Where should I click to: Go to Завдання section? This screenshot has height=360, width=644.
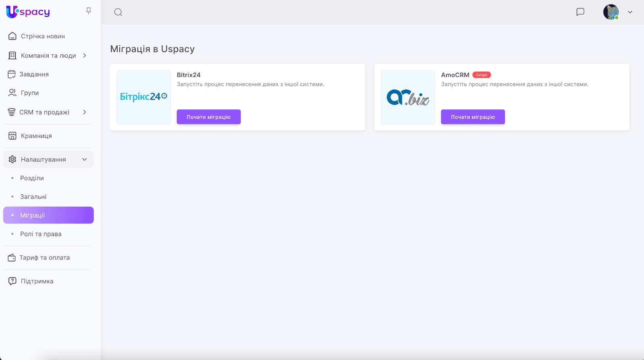click(34, 74)
